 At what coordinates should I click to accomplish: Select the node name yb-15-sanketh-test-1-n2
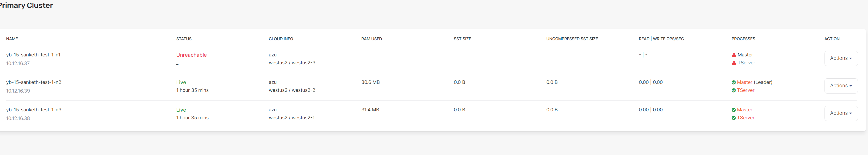(33, 82)
